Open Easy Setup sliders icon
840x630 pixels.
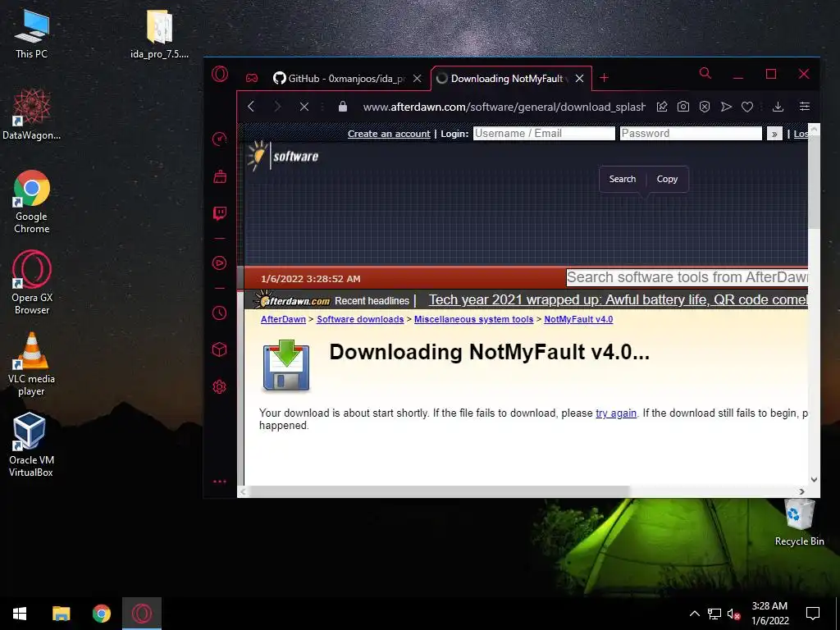805,107
